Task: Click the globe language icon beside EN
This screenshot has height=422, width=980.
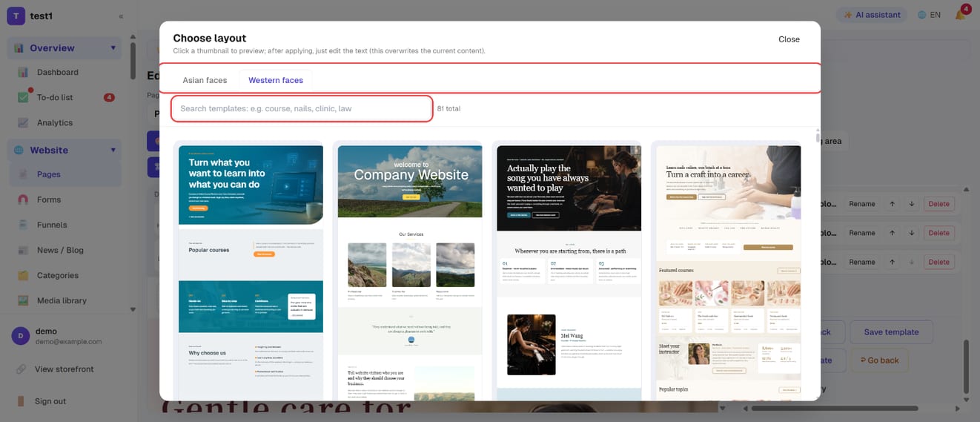Action: pos(922,15)
